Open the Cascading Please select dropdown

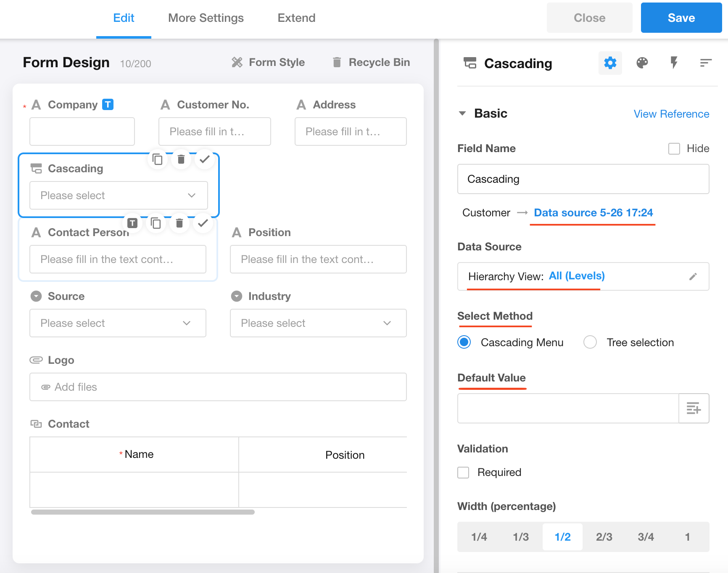[119, 195]
